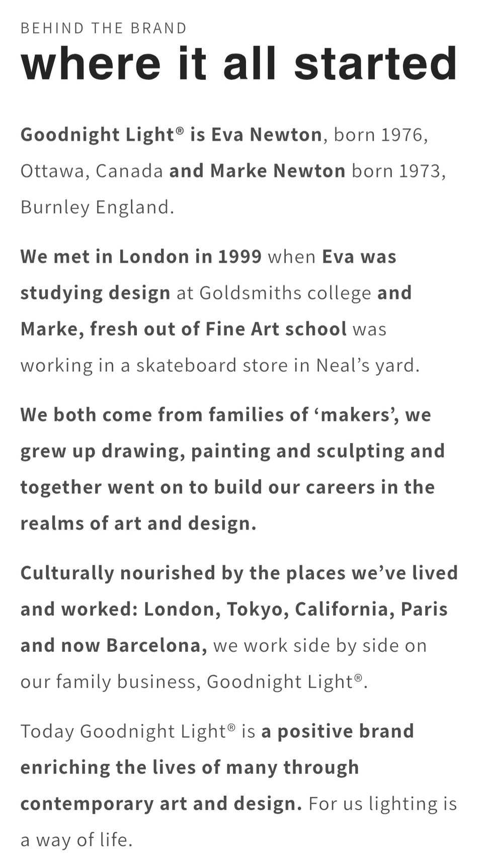This screenshot has height=868, width=483.
Task: Click the final line 'a way of life.'
Action: pos(76,840)
